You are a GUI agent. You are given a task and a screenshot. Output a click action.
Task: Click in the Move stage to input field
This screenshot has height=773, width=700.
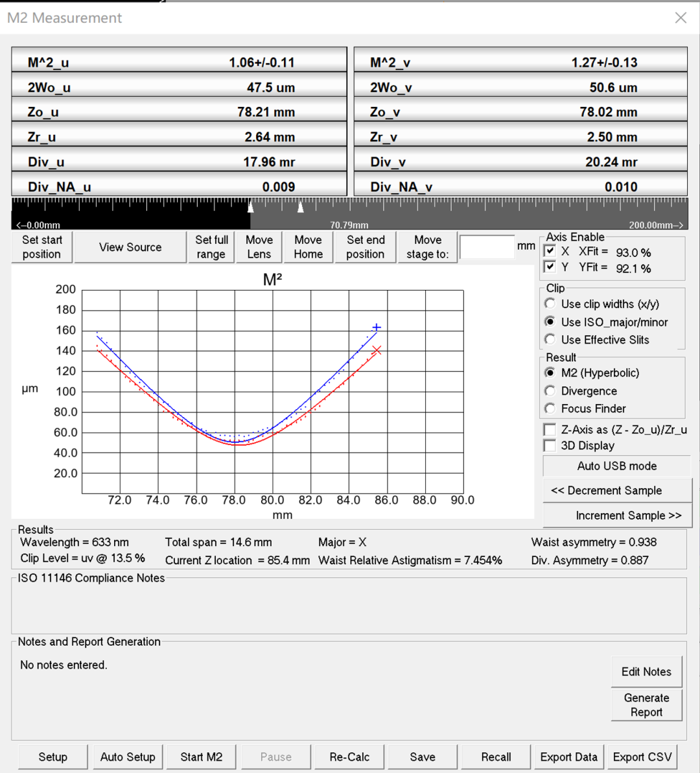click(487, 247)
